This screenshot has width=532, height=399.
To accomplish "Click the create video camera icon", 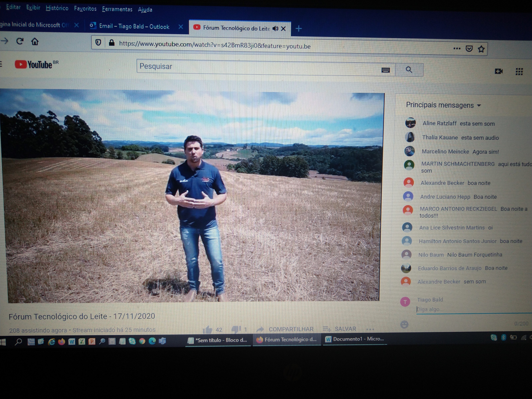I will point(499,71).
